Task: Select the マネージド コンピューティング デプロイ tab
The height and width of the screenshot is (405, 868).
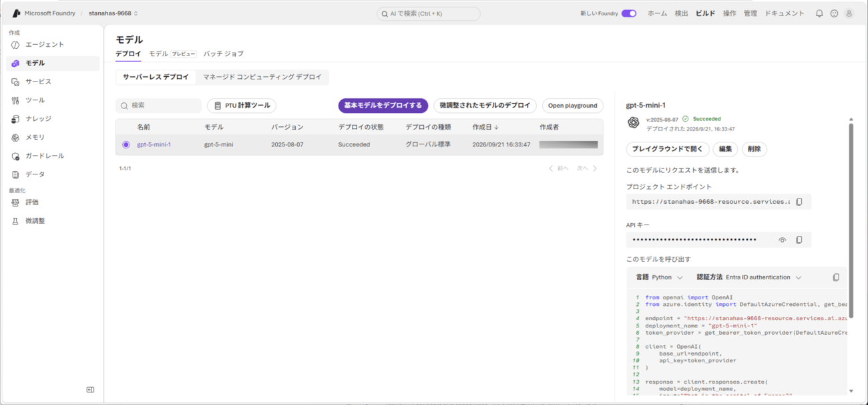Action: coord(262,78)
